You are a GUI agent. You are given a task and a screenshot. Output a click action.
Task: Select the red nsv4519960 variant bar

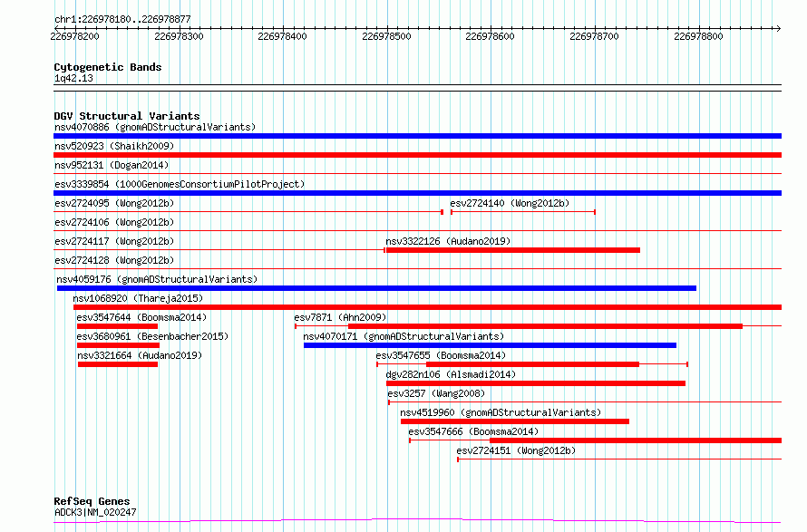coord(515,421)
